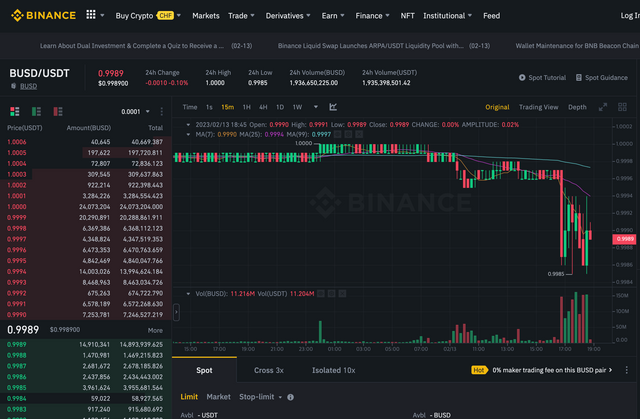The image size is (640, 419).
Task: Set chart interval to 1H
Action: pos(247,107)
